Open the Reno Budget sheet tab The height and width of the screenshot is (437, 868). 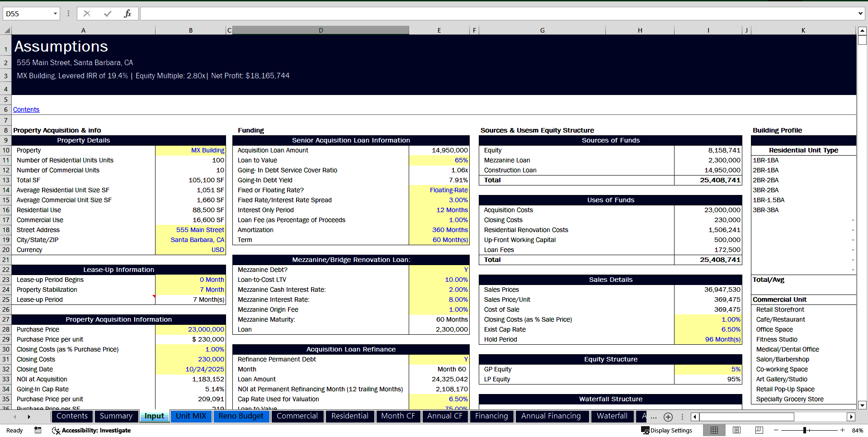(241, 416)
